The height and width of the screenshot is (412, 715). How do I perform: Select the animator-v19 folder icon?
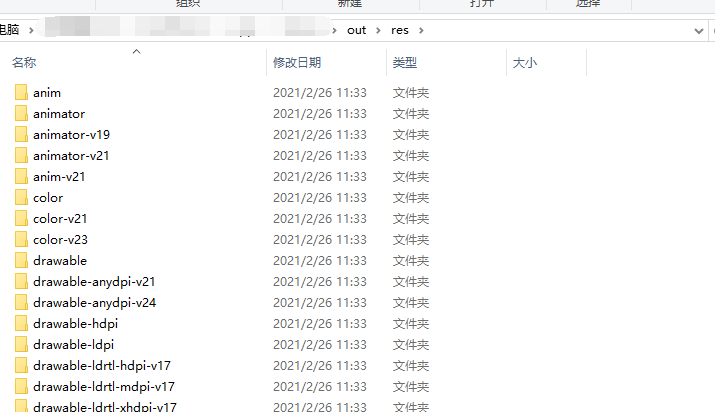click(21, 134)
